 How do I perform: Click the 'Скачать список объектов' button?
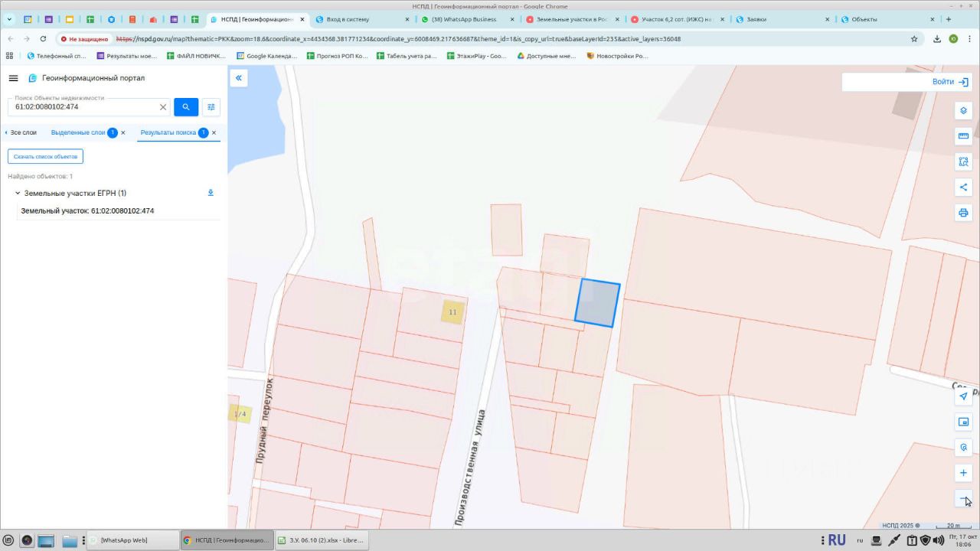(x=45, y=156)
